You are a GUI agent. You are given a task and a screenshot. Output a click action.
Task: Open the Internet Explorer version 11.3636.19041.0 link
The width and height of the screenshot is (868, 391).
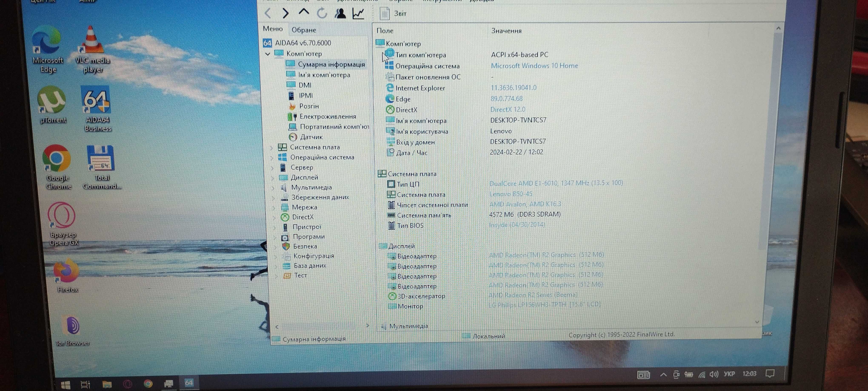pyautogui.click(x=514, y=88)
